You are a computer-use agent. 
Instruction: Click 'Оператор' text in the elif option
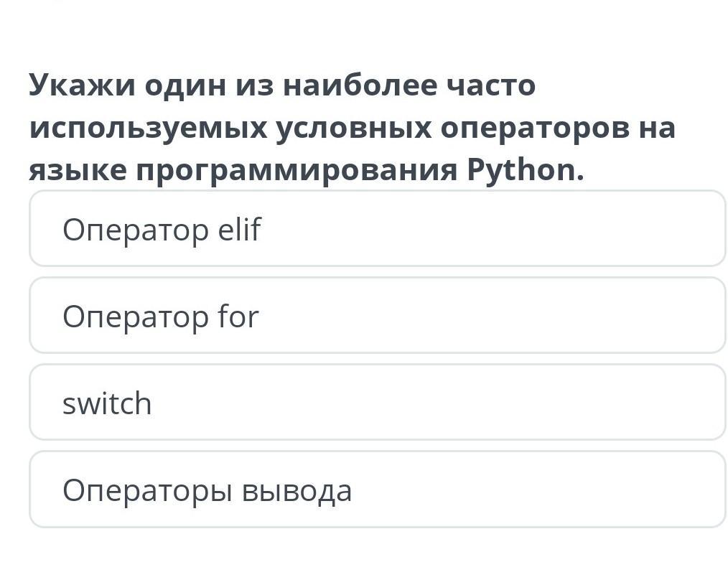[136, 230]
